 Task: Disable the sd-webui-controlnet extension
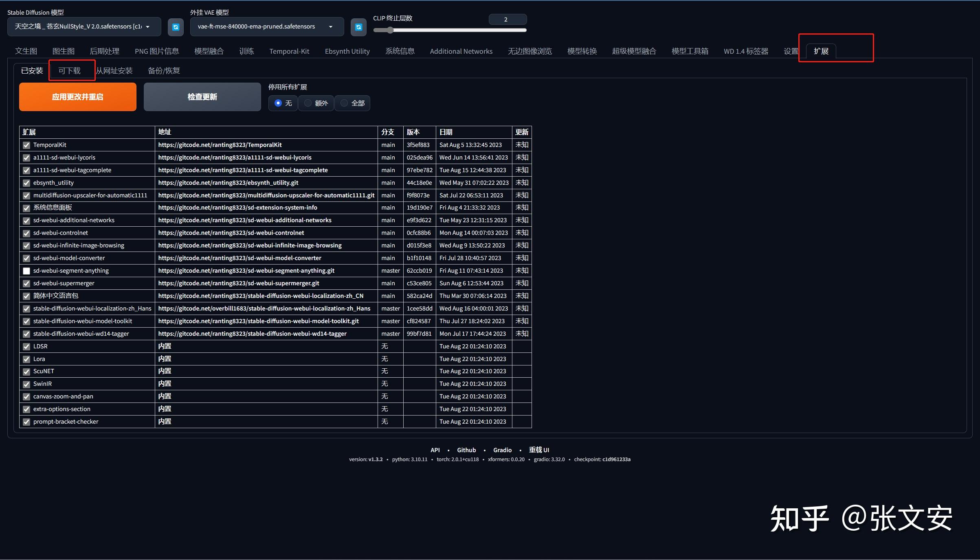click(x=26, y=233)
